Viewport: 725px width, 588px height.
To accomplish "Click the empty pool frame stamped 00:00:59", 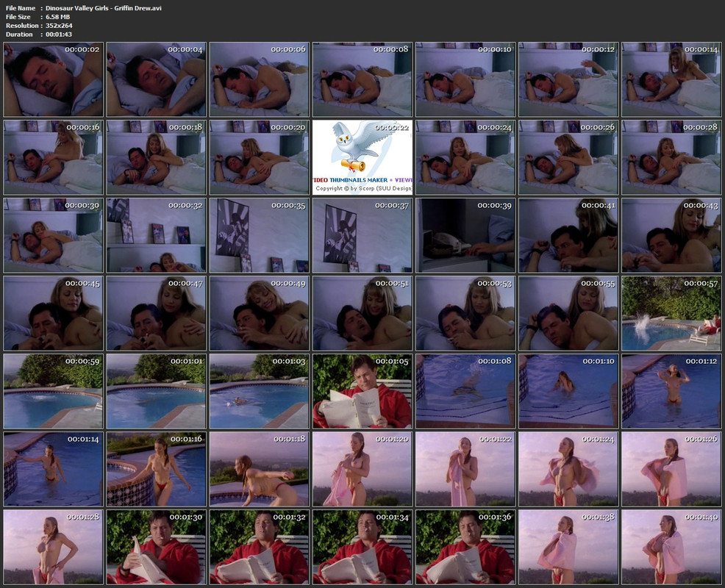I will (x=53, y=391).
